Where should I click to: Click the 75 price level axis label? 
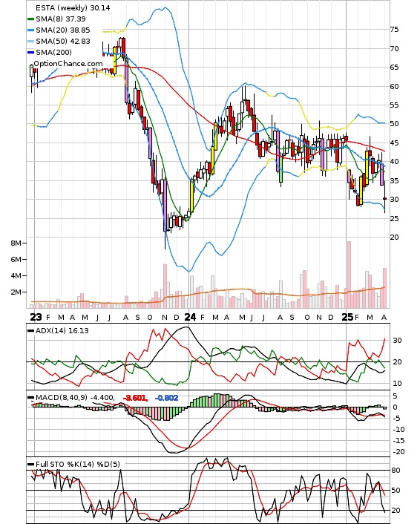[394, 30]
